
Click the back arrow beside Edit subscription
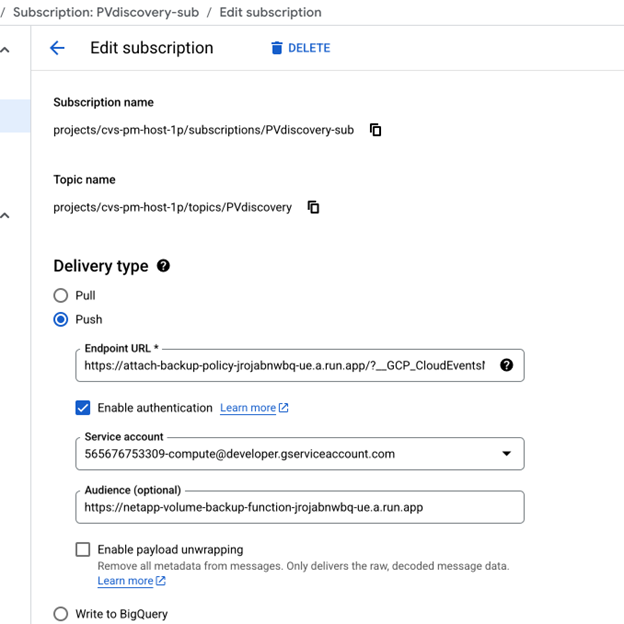click(x=57, y=48)
